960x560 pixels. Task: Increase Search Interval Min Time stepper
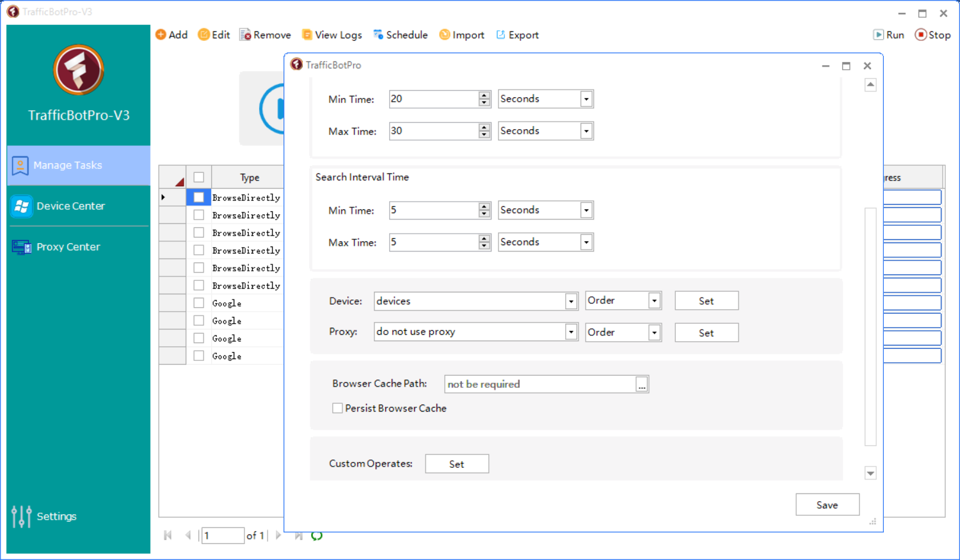484,206
